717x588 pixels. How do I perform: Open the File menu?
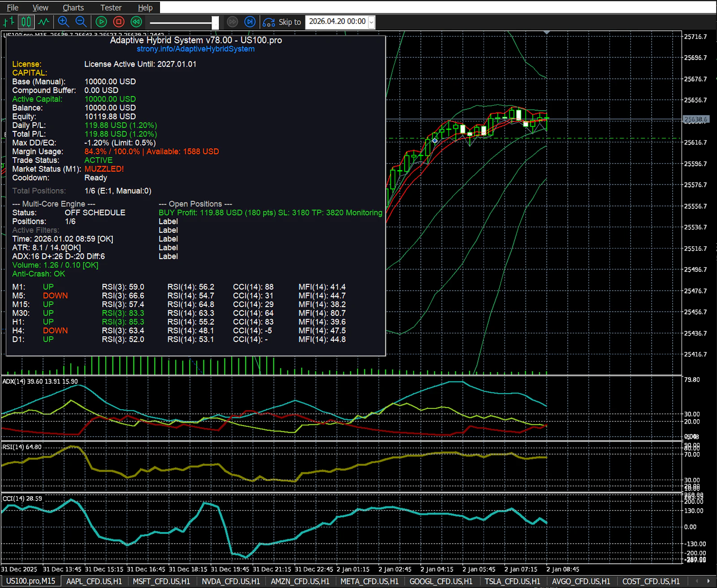[x=13, y=8]
